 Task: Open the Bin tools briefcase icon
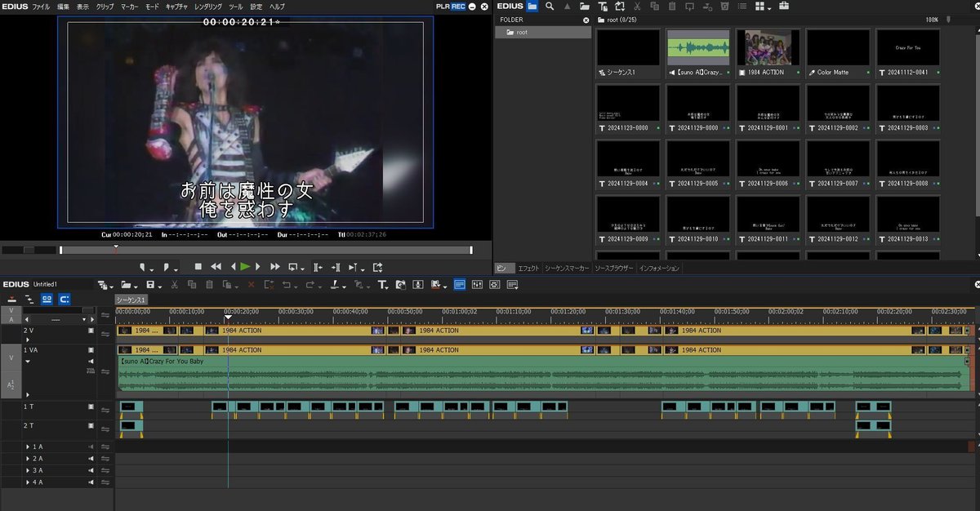(x=784, y=7)
